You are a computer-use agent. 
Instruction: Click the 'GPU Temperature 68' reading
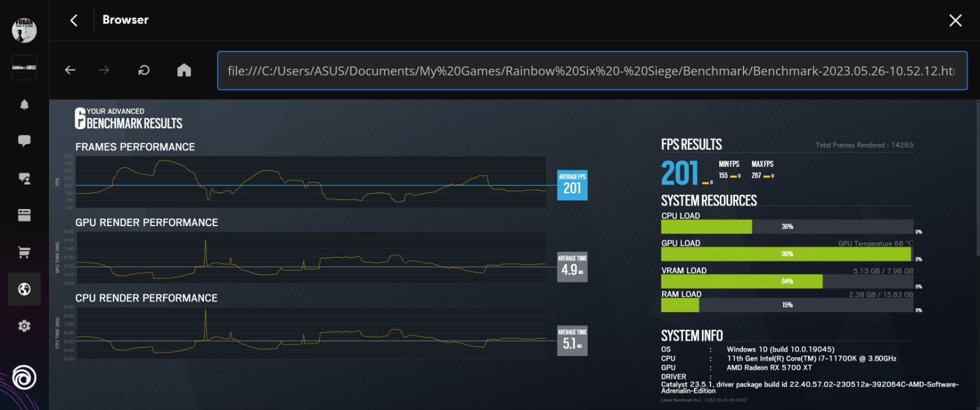click(875, 243)
